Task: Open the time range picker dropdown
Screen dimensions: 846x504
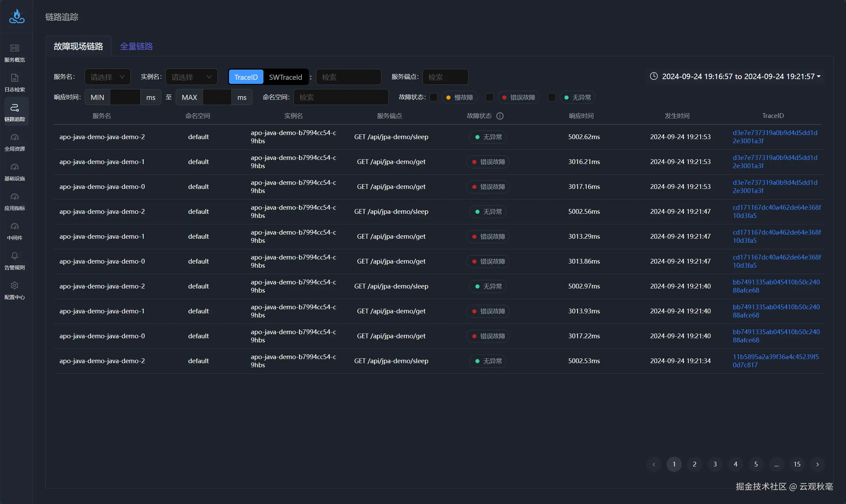Action: [737, 76]
